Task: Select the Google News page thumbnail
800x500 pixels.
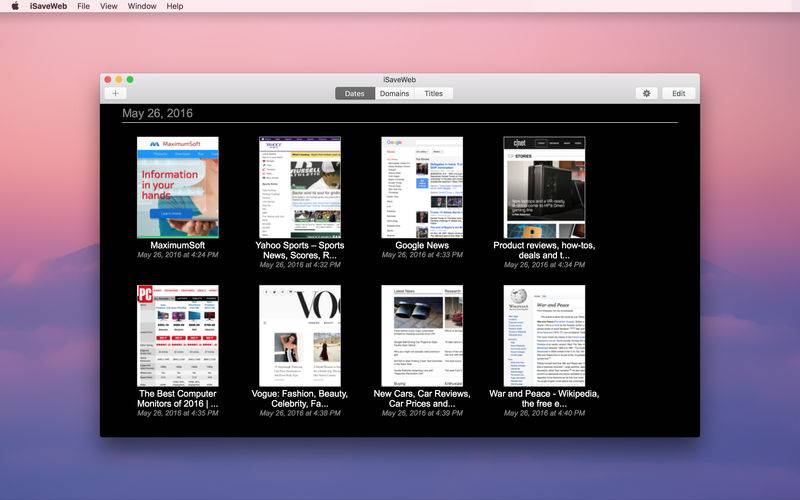Action: tap(422, 187)
